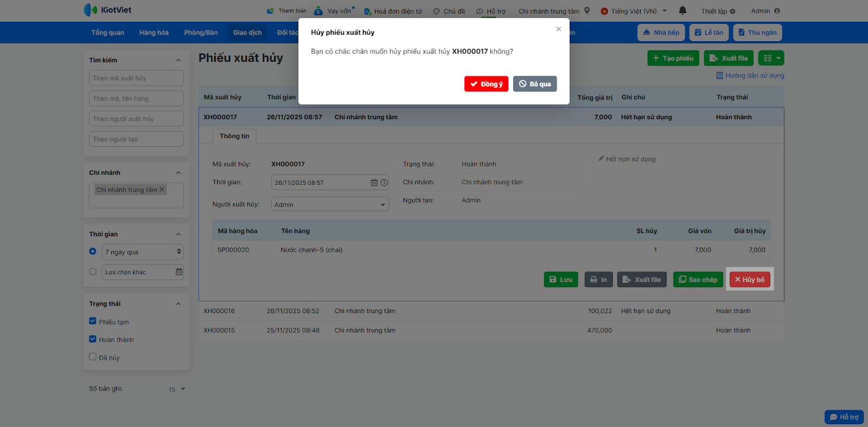
Task: Enable the Đã hủy status filter
Action: pos(93,357)
